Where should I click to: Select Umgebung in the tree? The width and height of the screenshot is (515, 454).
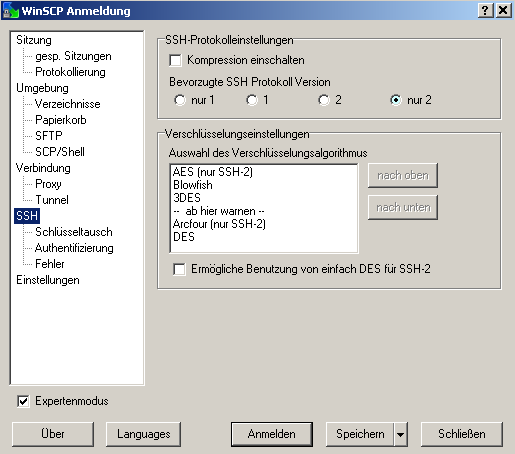pyautogui.click(x=42, y=88)
